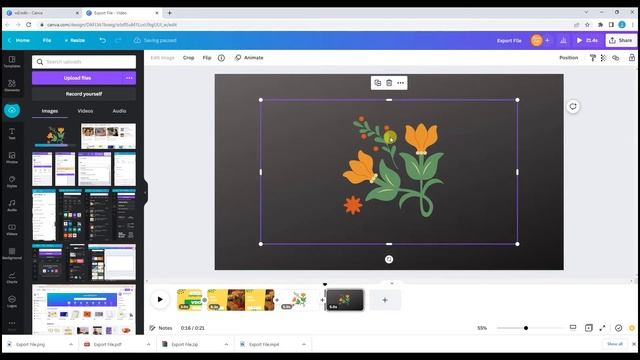The width and height of the screenshot is (640, 360).
Task: Click in the Search uploads field
Action: [84, 62]
